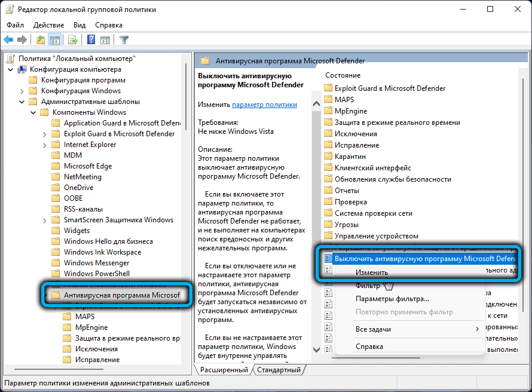
Task: Expand the Конфигурация программ node
Action: coord(22,80)
